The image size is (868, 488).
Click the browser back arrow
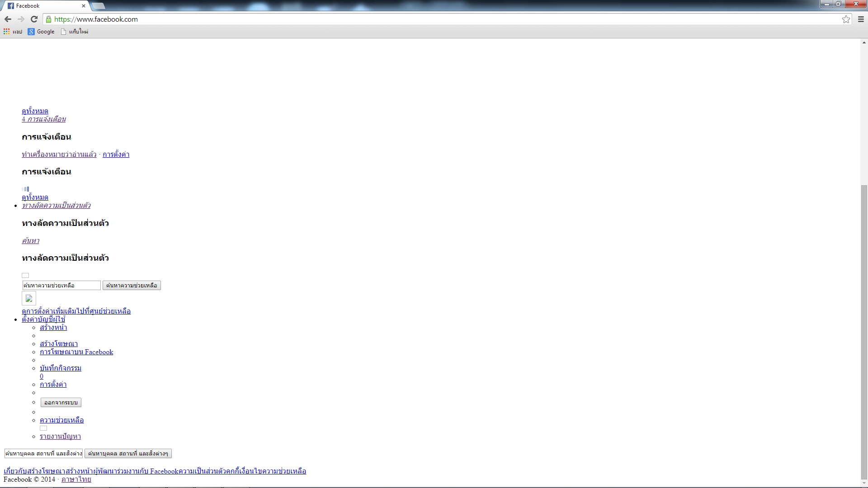[8, 19]
